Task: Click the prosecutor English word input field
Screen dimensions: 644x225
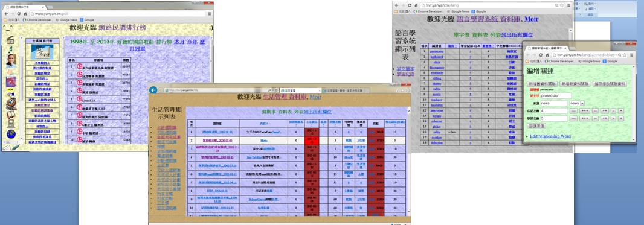Action: point(556,95)
